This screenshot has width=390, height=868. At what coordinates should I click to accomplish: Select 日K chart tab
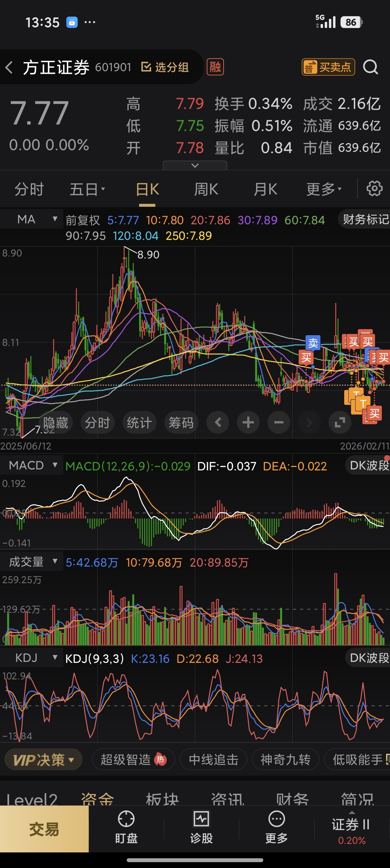coord(147,189)
